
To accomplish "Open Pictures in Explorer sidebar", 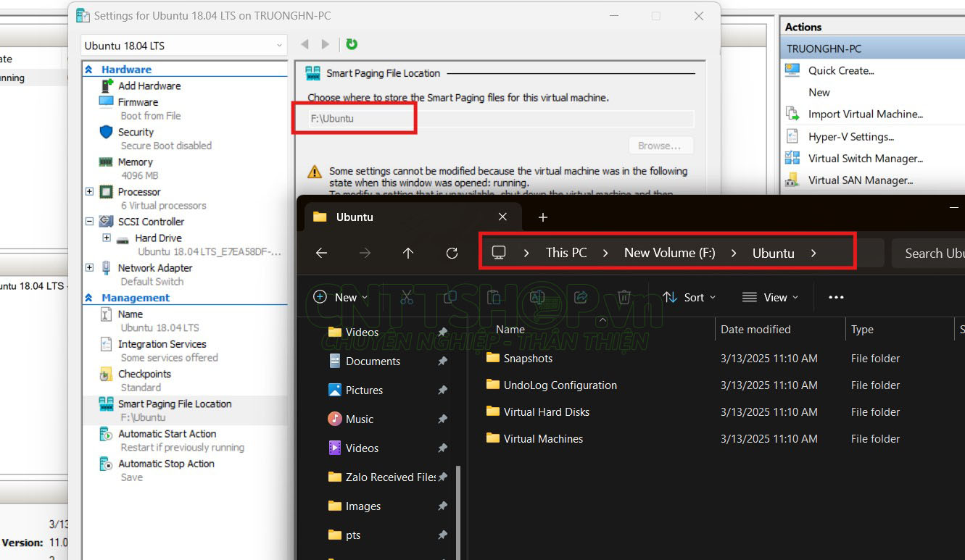I will tap(364, 390).
